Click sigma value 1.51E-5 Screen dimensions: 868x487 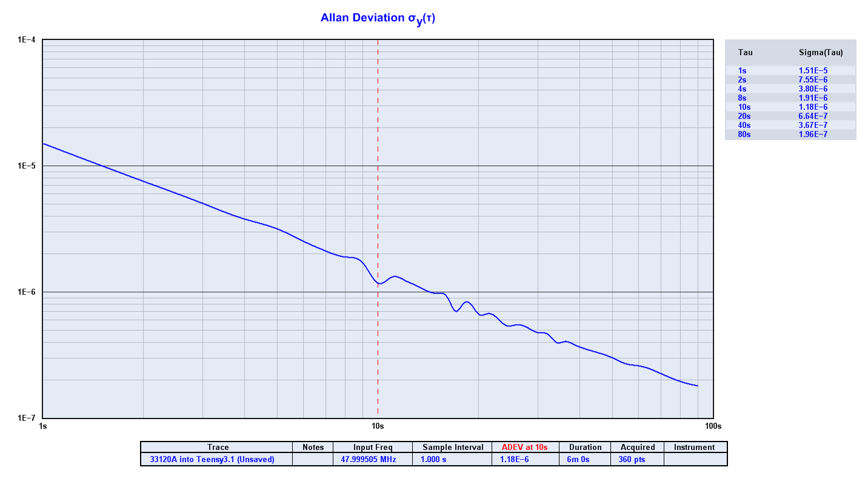tap(813, 70)
